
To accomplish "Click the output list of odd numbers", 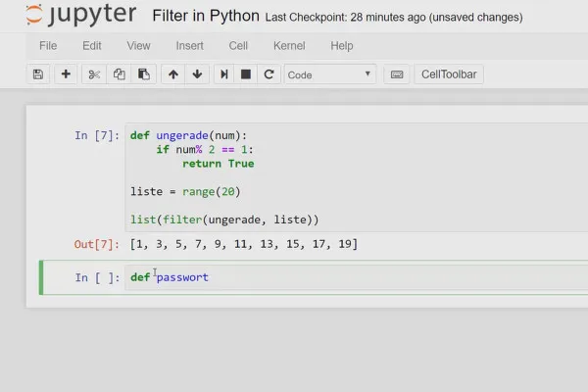I will [244, 244].
